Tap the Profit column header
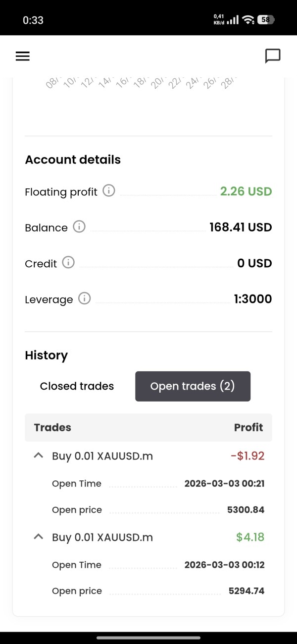297x644 pixels. [248, 427]
